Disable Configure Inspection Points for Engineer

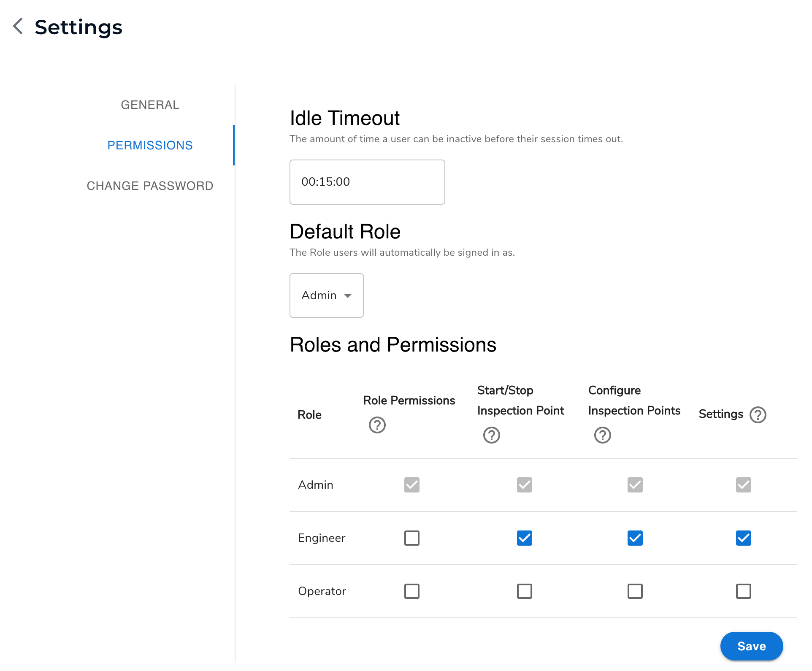(635, 538)
